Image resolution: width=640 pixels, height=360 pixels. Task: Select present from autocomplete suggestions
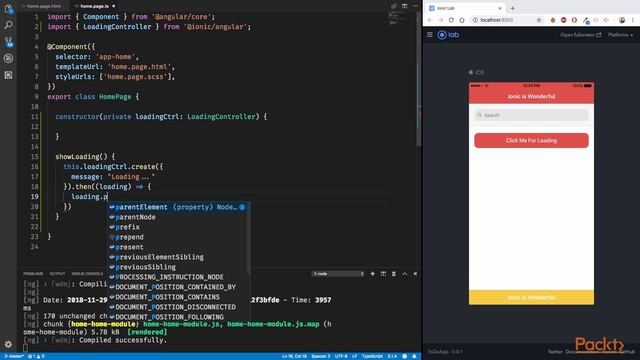(x=178, y=247)
